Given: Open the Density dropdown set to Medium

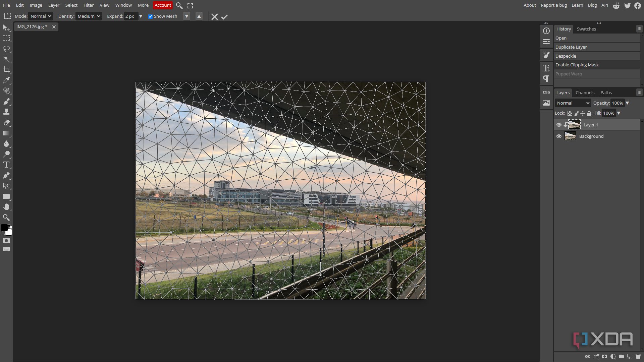Looking at the screenshot, I should tap(89, 16).
